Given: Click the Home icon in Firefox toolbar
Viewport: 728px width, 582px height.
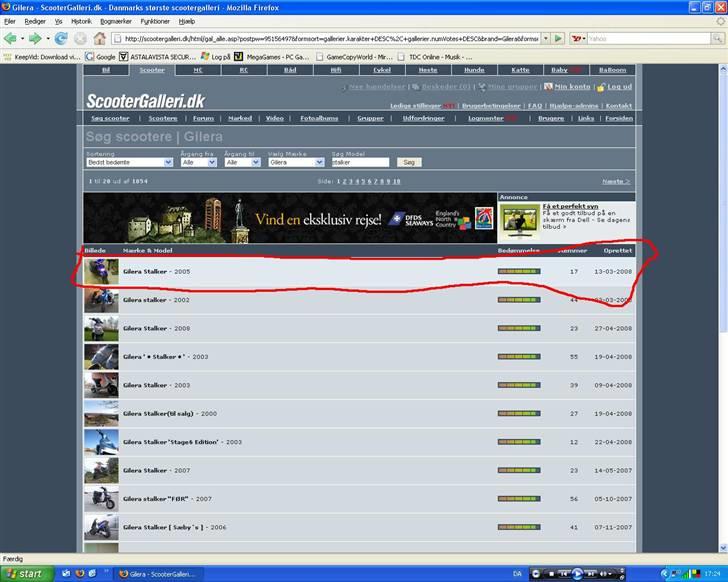Looking at the screenshot, I should click(99, 38).
